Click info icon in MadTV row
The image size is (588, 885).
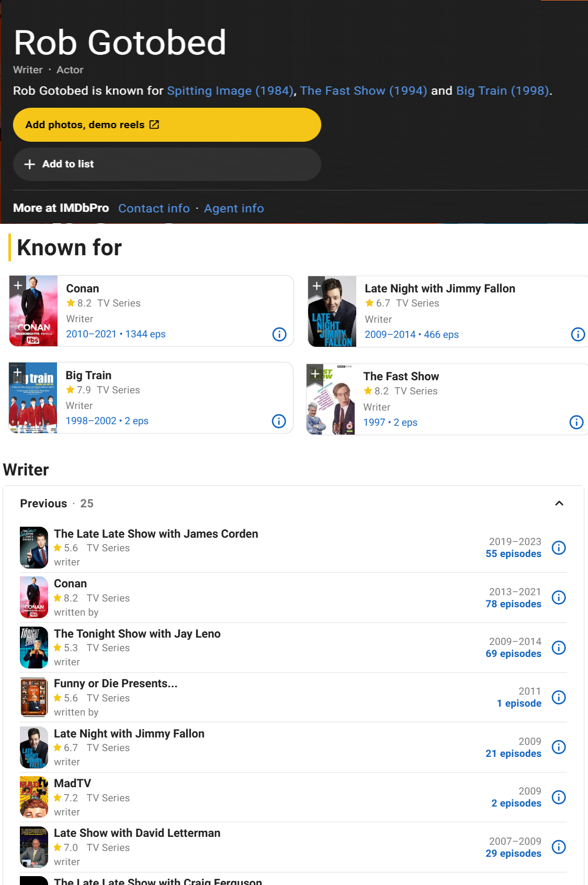[559, 797]
